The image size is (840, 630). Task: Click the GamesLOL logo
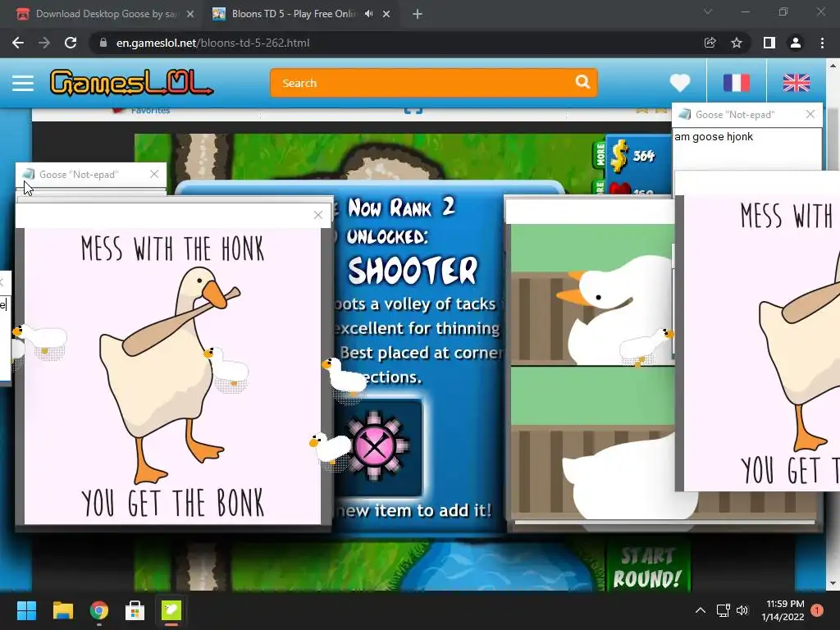(132, 83)
